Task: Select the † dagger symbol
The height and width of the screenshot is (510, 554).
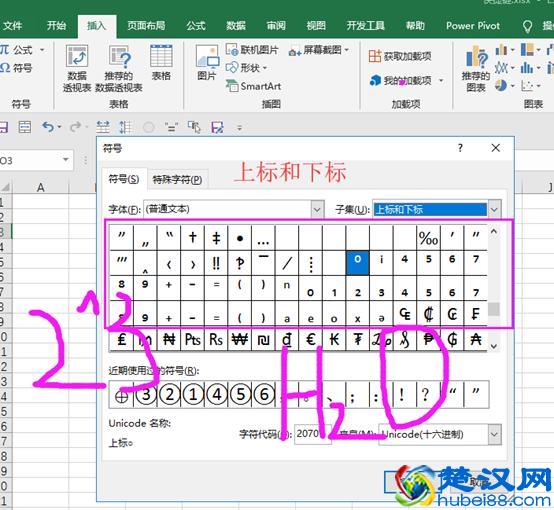Action: [x=192, y=238]
